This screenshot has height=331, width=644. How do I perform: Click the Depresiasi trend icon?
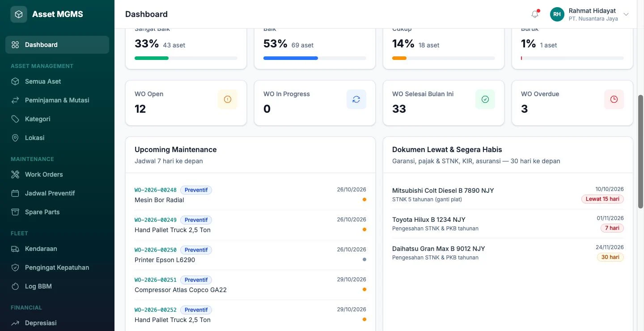pos(15,323)
